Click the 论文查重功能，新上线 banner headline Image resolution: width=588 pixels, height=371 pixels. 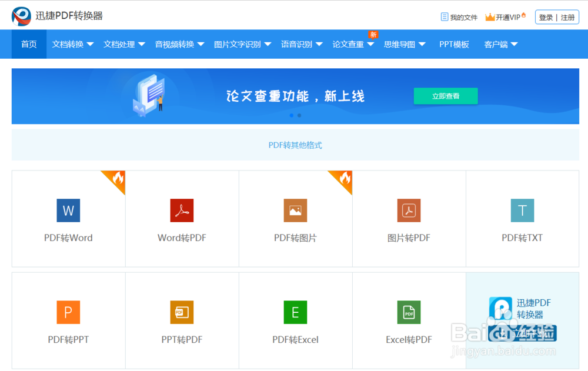(296, 96)
